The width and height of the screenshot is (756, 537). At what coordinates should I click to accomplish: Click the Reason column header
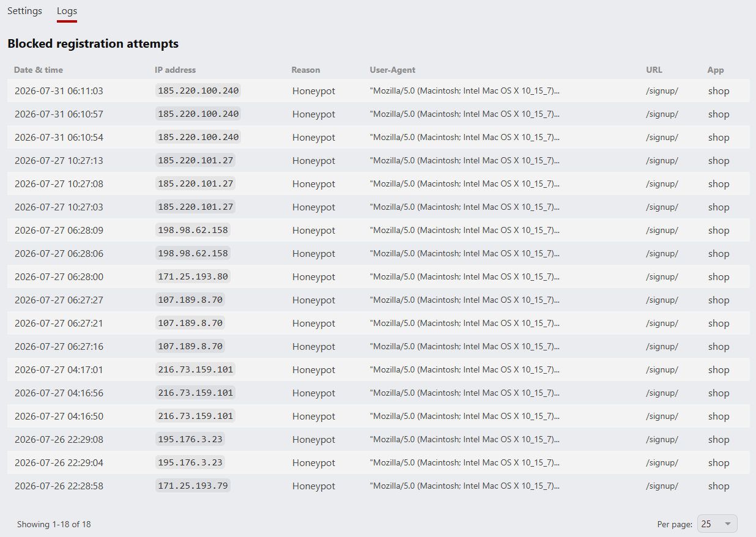coord(306,70)
